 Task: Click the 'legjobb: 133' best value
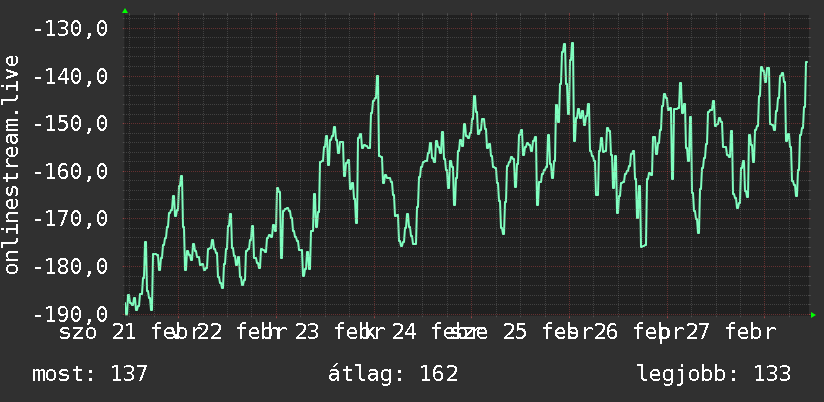tap(714, 374)
